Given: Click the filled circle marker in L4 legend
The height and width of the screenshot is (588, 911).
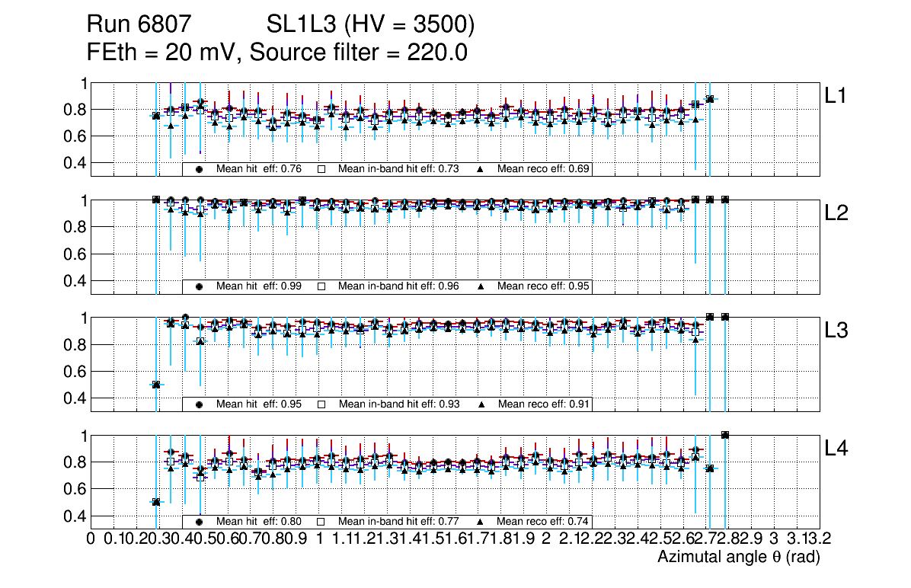Looking at the screenshot, I should 200,522.
